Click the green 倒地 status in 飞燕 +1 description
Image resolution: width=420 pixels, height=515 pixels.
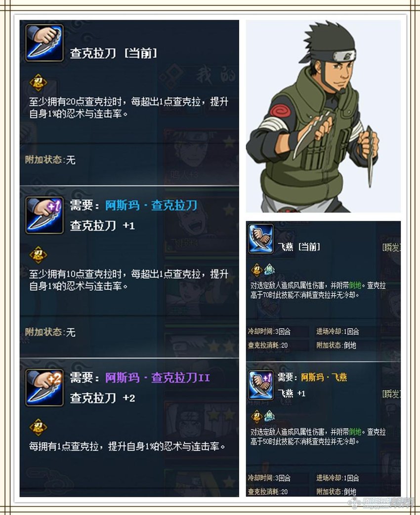(x=355, y=432)
